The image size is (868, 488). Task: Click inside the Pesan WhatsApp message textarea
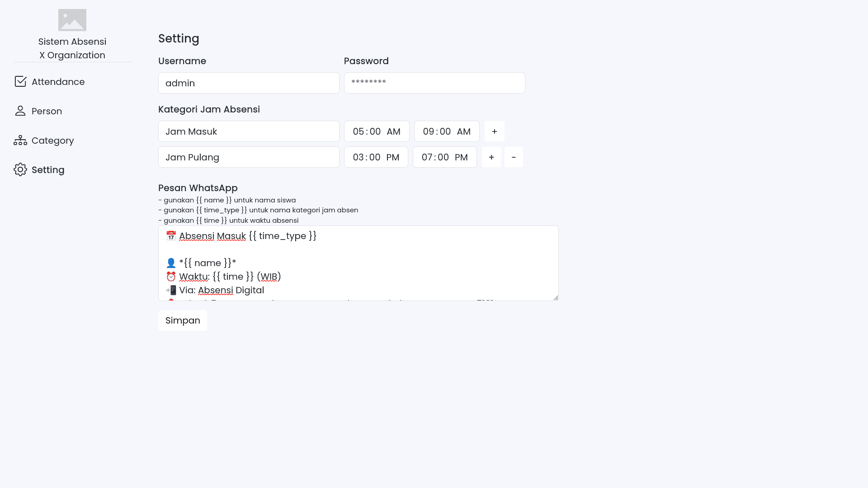point(358,263)
